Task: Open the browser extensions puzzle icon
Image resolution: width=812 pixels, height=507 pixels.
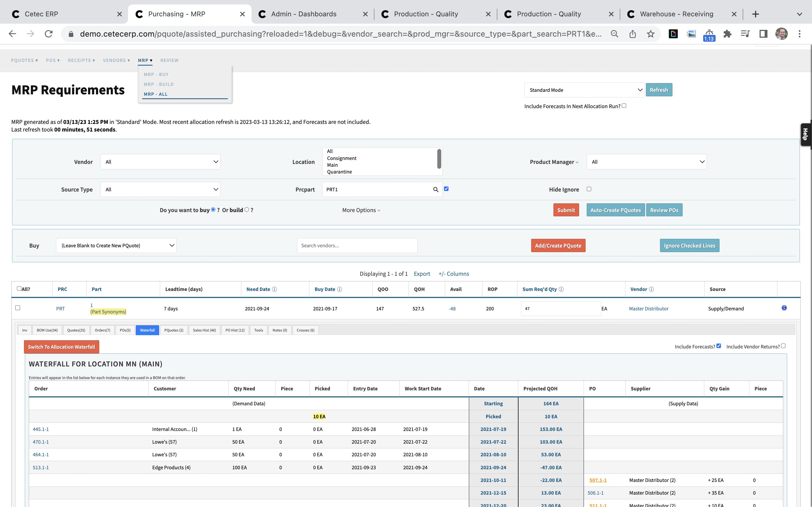Action: [727, 34]
